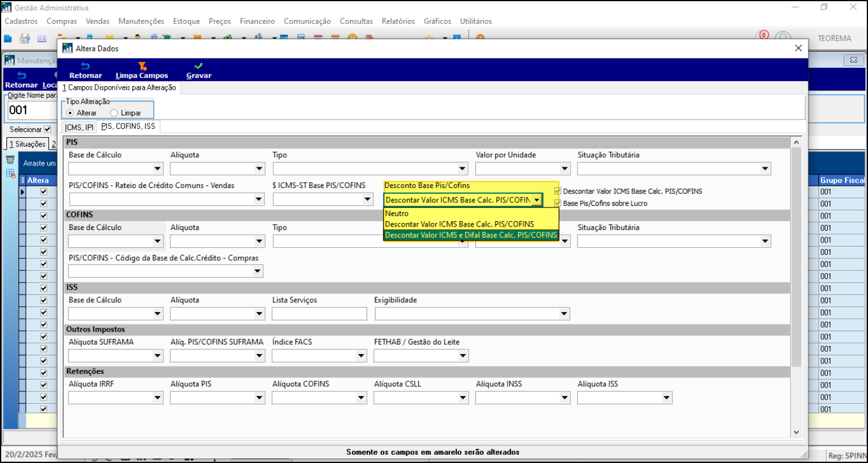Click the Limpa Campos funnel icon

tap(142, 66)
